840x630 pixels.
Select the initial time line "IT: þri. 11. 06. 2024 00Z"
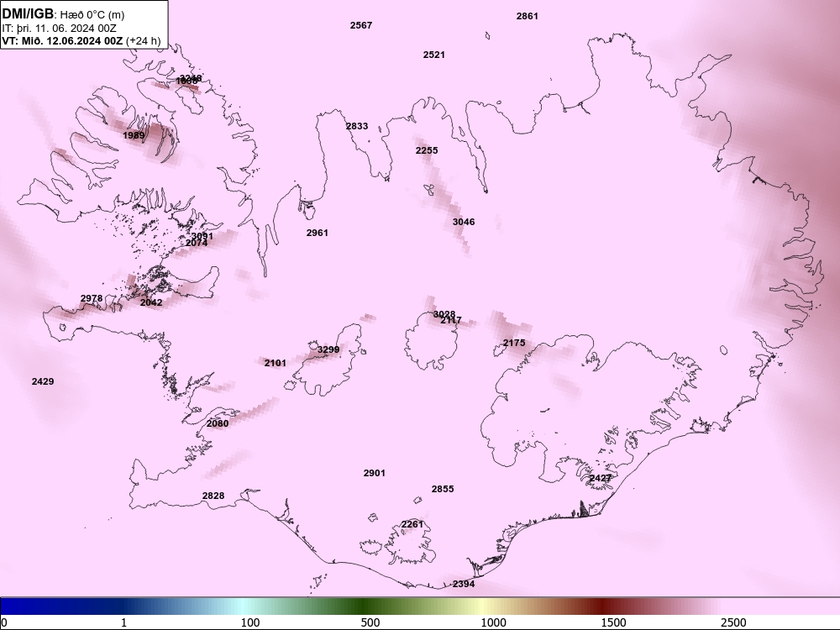point(59,29)
